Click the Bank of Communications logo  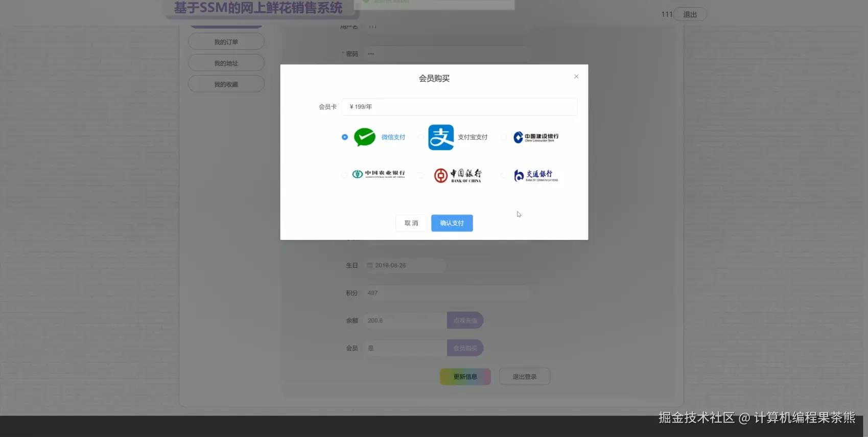(536, 175)
